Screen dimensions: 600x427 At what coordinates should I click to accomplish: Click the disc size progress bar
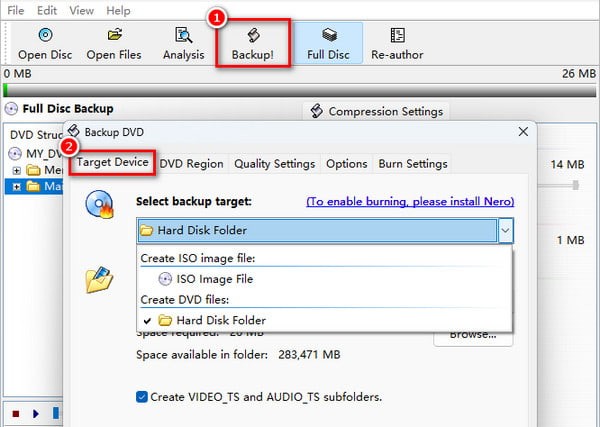[x=300, y=91]
